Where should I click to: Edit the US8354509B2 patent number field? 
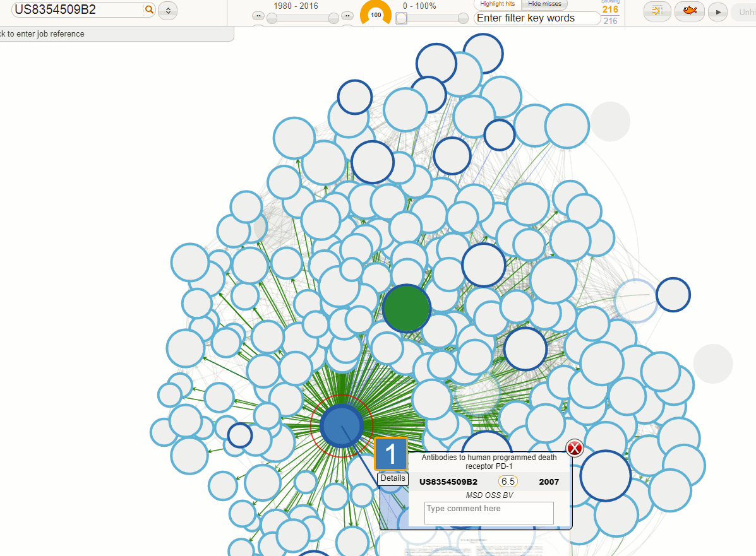point(78,9)
